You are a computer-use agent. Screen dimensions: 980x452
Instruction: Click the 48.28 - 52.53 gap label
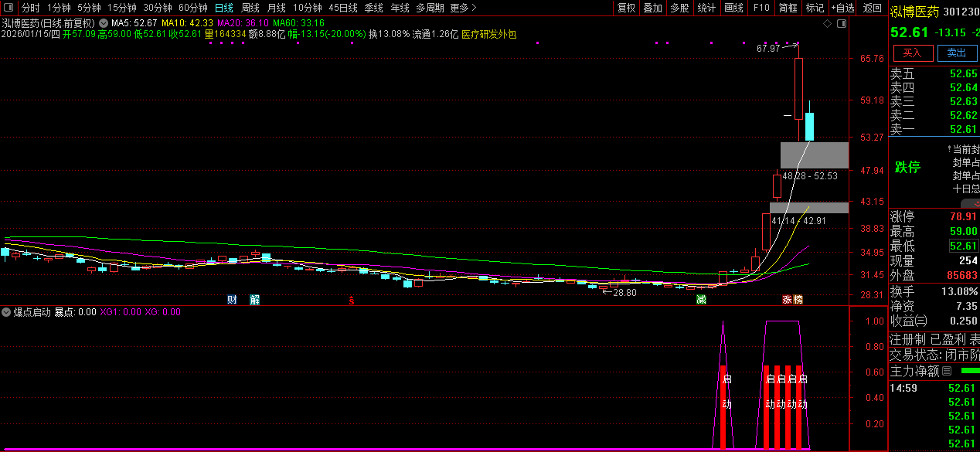tap(810, 176)
